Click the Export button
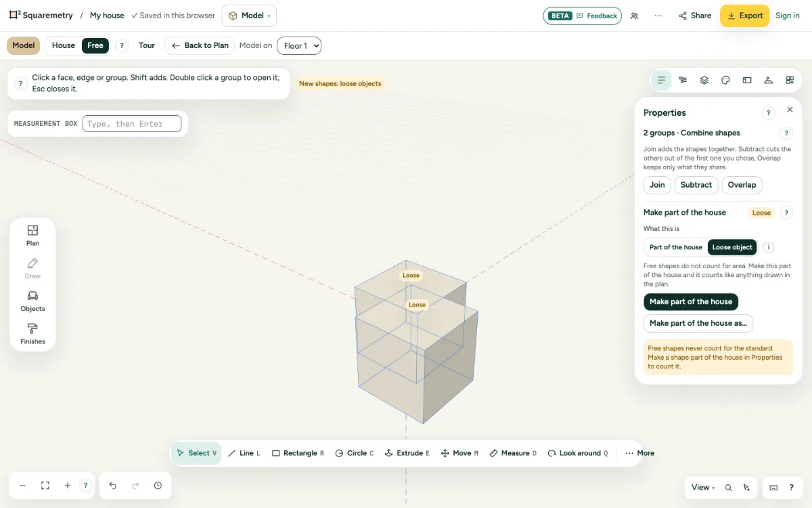Viewport: 812px width, 508px height. (x=744, y=16)
